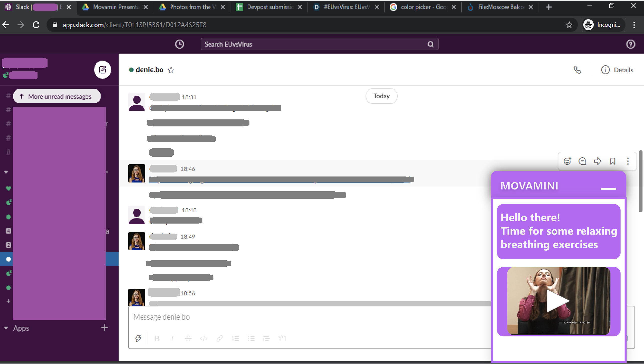Open conversation Details panel
644x364 pixels.
click(617, 70)
